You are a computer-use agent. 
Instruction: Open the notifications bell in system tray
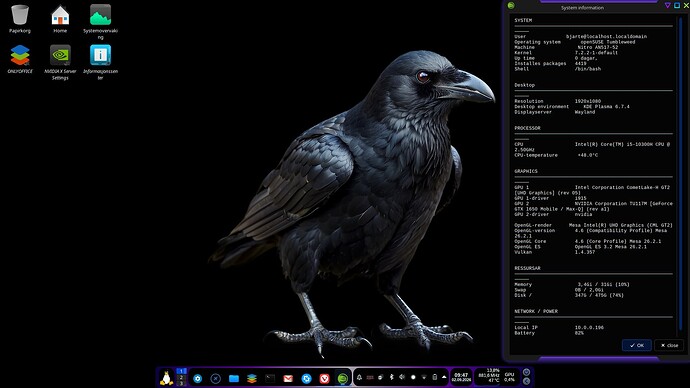click(x=359, y=377)
